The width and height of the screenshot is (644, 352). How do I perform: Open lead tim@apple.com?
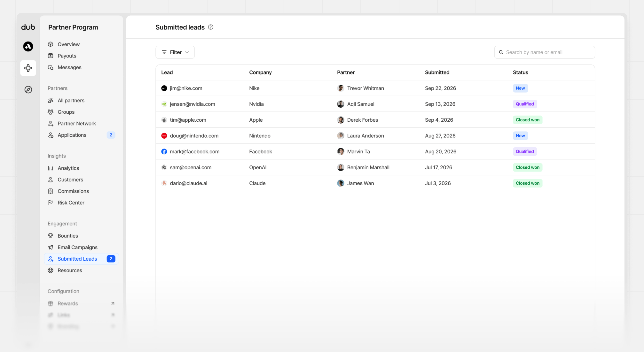(188, 120)
